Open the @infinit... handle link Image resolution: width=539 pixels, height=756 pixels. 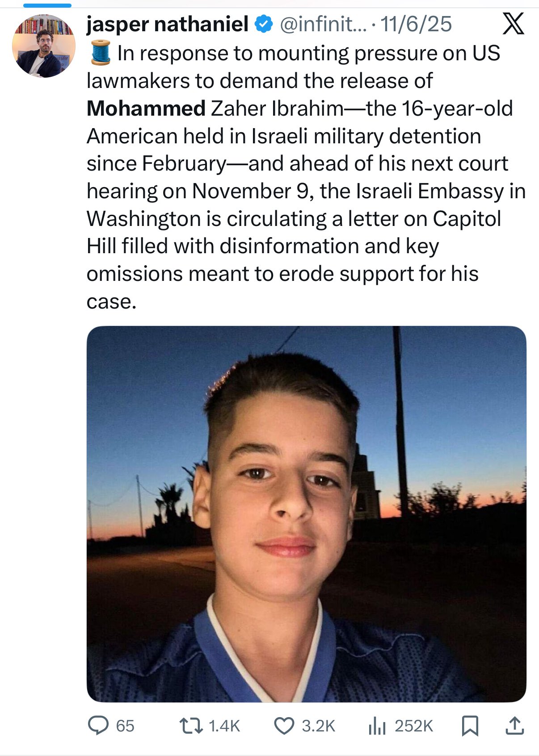click(323, 24)
